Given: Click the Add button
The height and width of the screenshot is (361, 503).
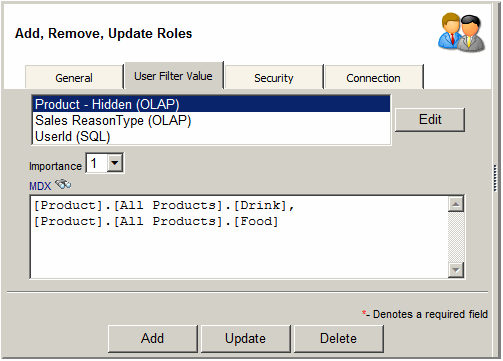Looking at the screenshot, I should (x=153, y=338).
